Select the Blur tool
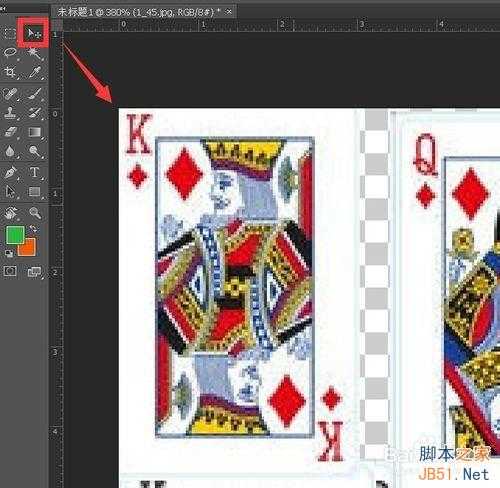Screen dimensions: 500x488 pos(10,151)
